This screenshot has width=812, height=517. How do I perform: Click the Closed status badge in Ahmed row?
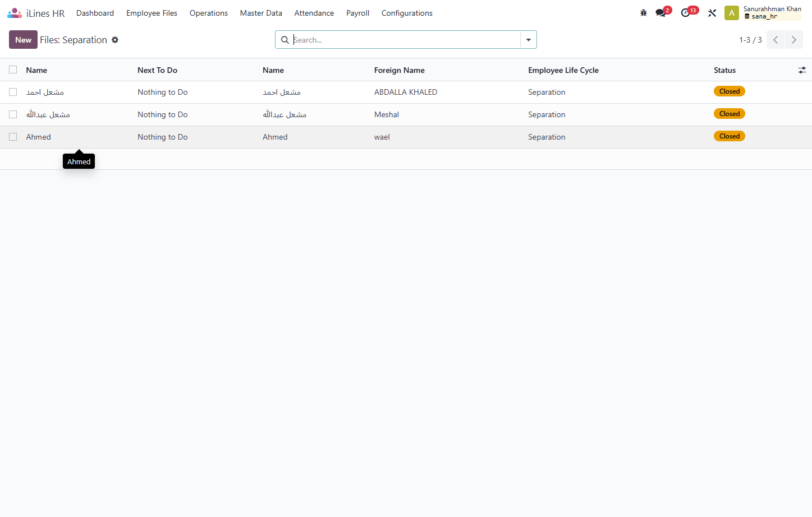coord(730,136)
